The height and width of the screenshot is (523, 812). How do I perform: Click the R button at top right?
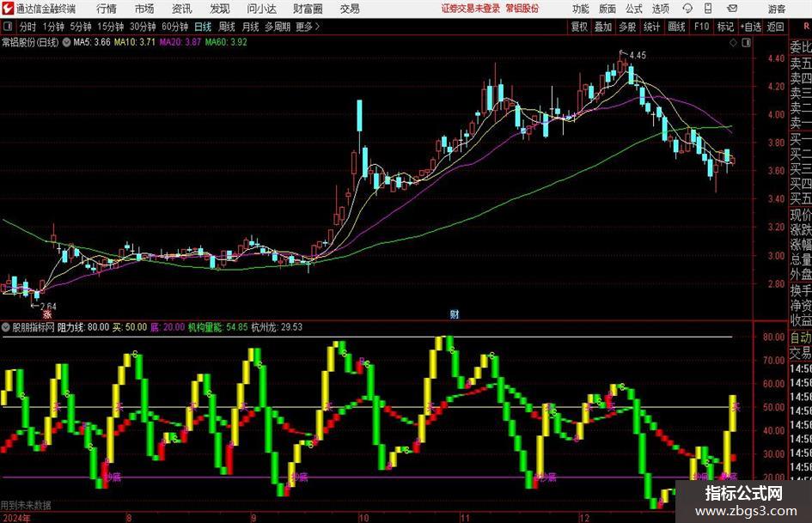(807, 27)
